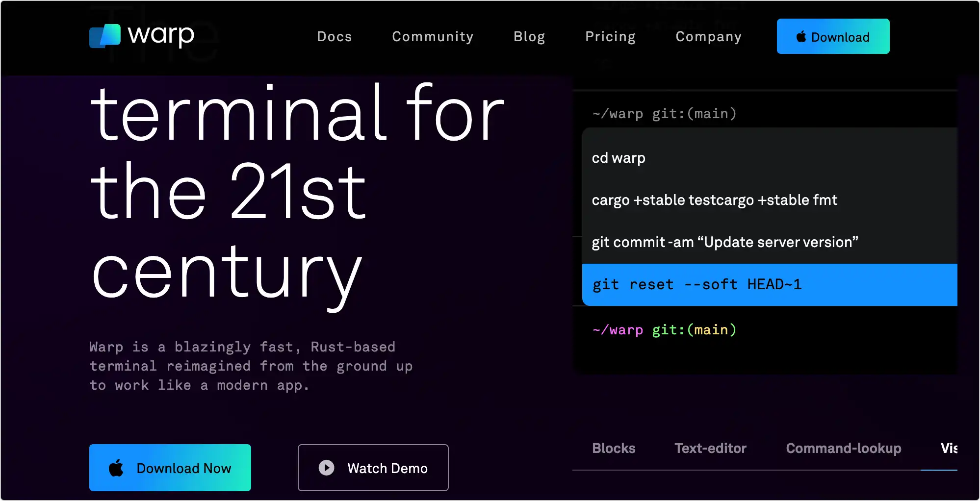Select the 'cd warp' history entry
This screenshot has height=501, width=980.
coord(770,158)
